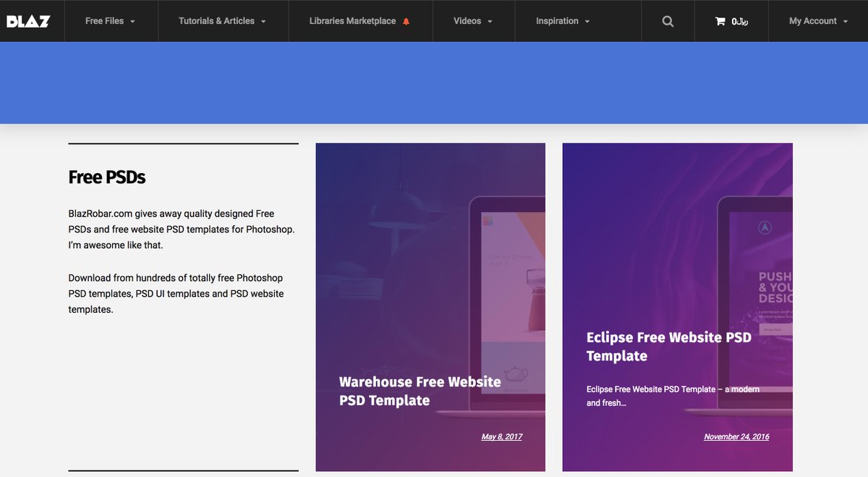Viewport: 868px width, 477px height.
Task: Click the Free PSDs heading
Action: click(107, 177)
